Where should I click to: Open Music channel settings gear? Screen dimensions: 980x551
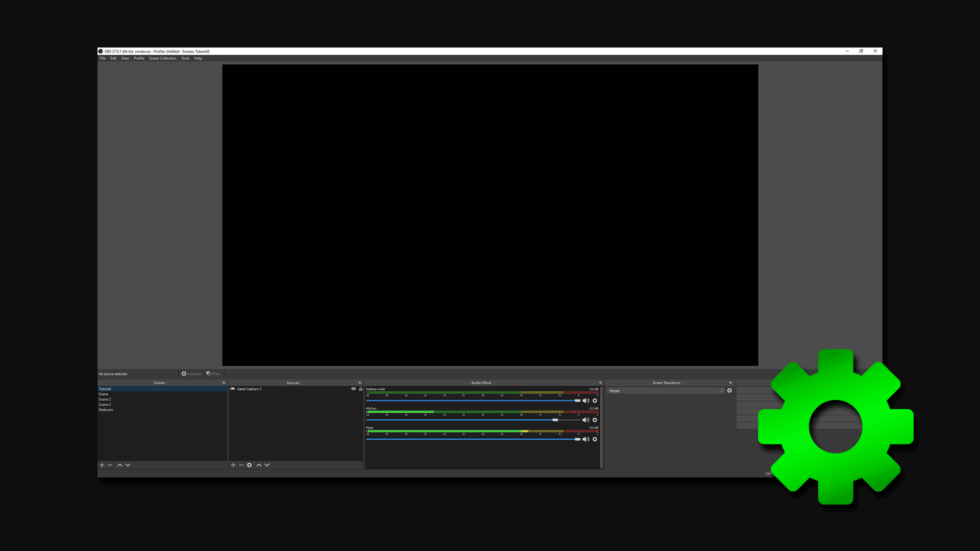(595, 440)
